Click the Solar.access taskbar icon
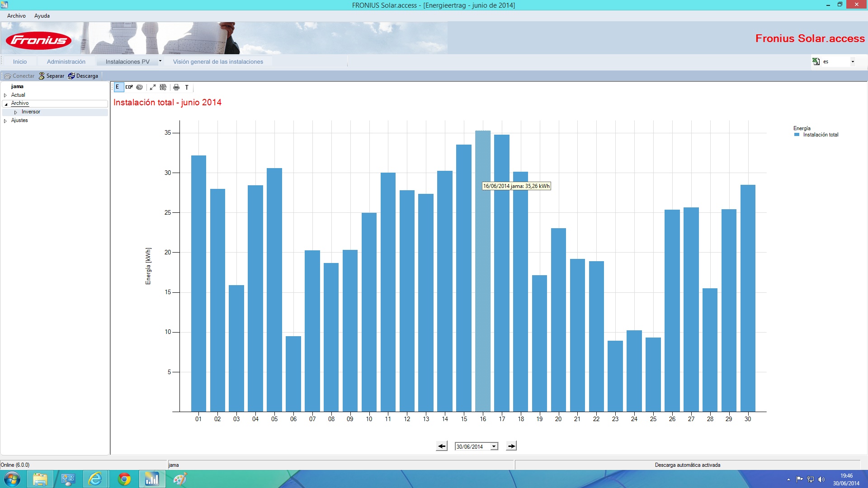The height and width of the screenshot is (488, 868). pos(152,479)
